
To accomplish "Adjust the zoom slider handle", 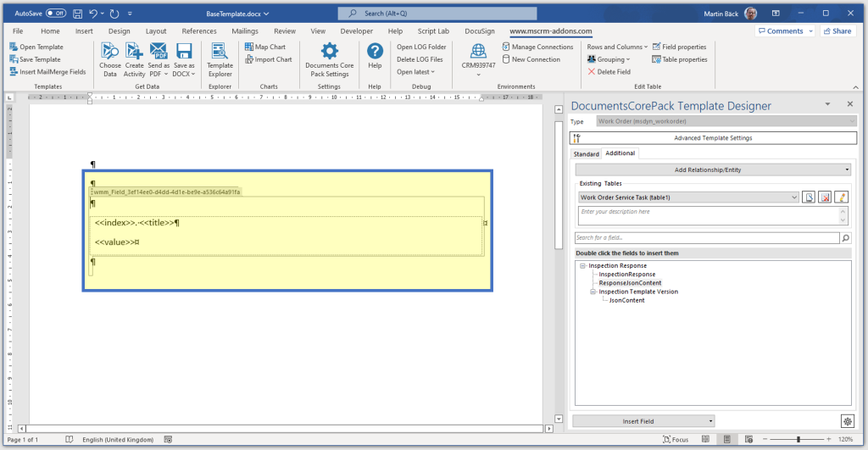I will pyautogui.click(x=798, y=440).
